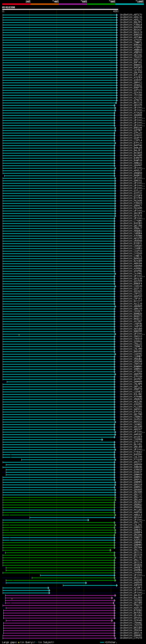Select the UniRef100_B6U1I9 label
146x644 pixels.
(x=131, y=32)
